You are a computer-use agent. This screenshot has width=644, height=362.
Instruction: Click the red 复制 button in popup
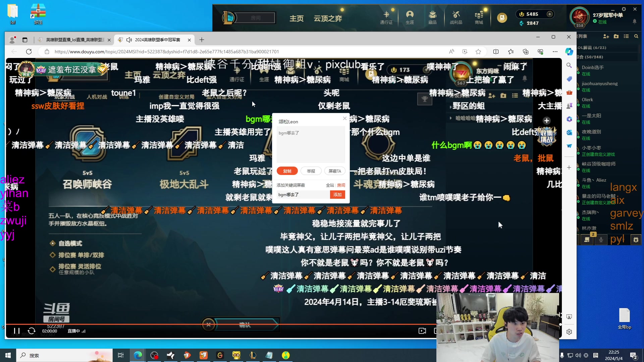[x=287, y=171]
